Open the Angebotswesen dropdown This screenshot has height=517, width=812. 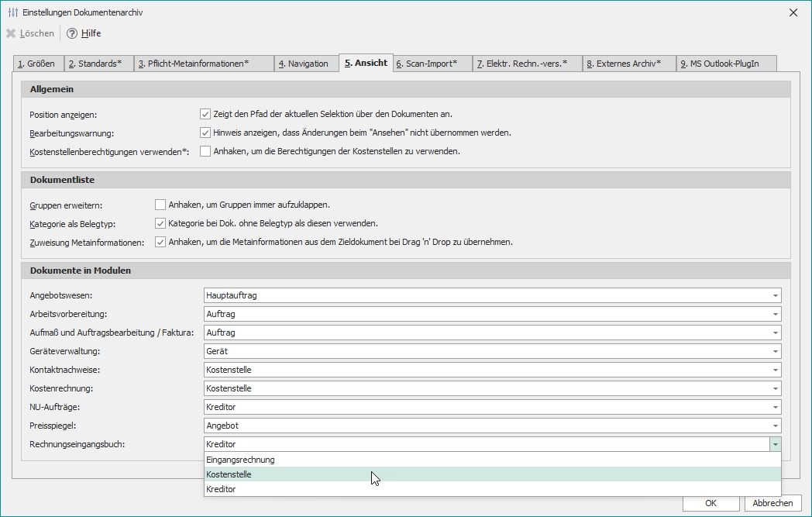pyautogui.click(x=775, y=295)
